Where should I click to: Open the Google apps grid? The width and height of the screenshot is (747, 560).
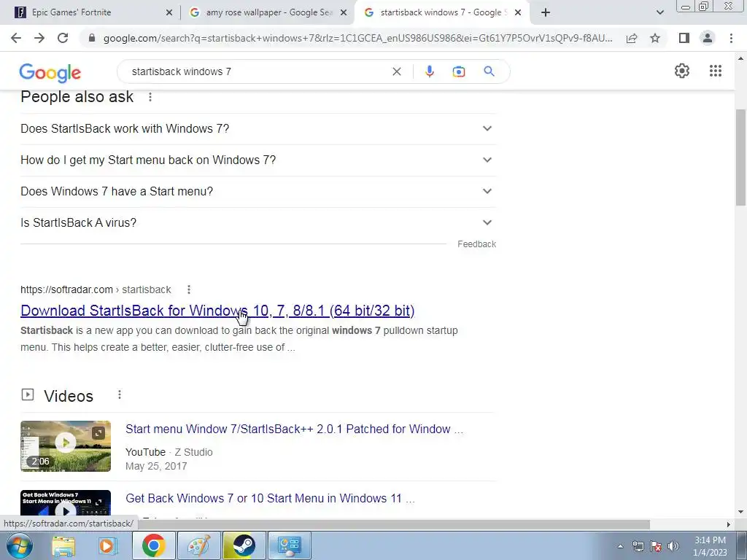[x=715, y=71]
